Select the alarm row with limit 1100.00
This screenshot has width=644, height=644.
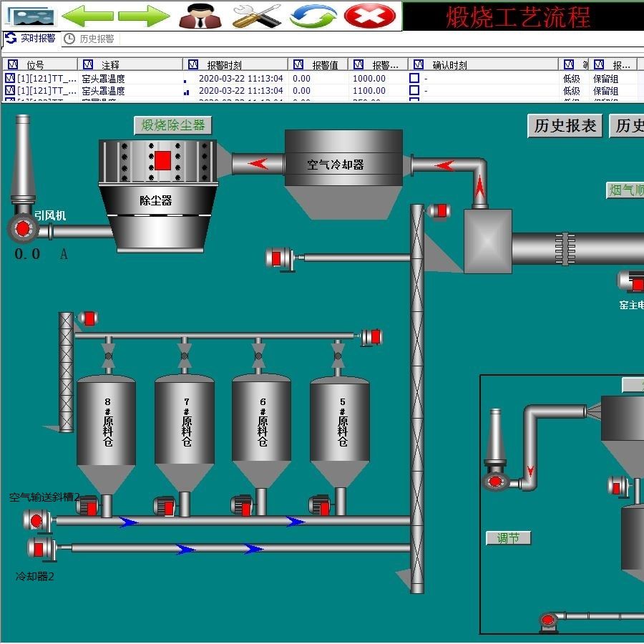[321, 90]
